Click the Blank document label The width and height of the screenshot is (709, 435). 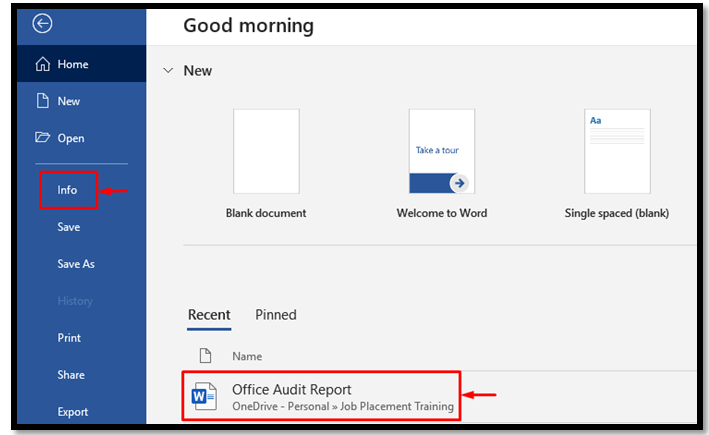[266, 213]
